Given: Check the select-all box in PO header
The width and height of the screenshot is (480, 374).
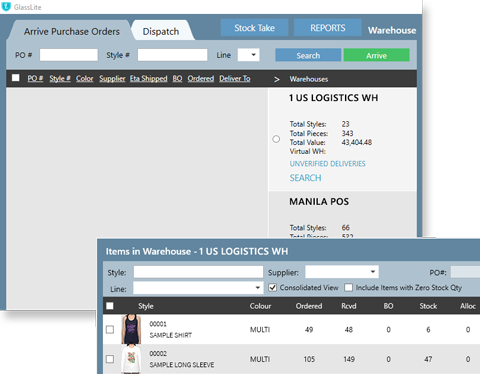Looking at the screenshot, I should tap(15, 78).
